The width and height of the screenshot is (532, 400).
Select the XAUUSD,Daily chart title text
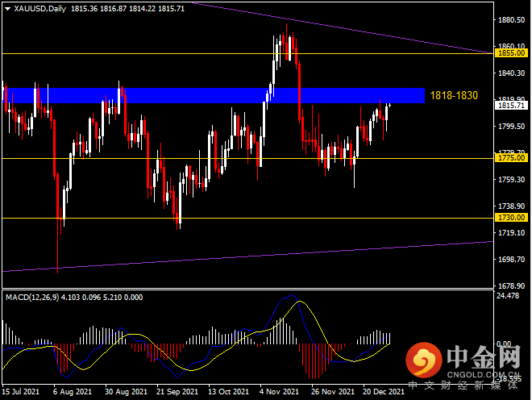[40, 9]
